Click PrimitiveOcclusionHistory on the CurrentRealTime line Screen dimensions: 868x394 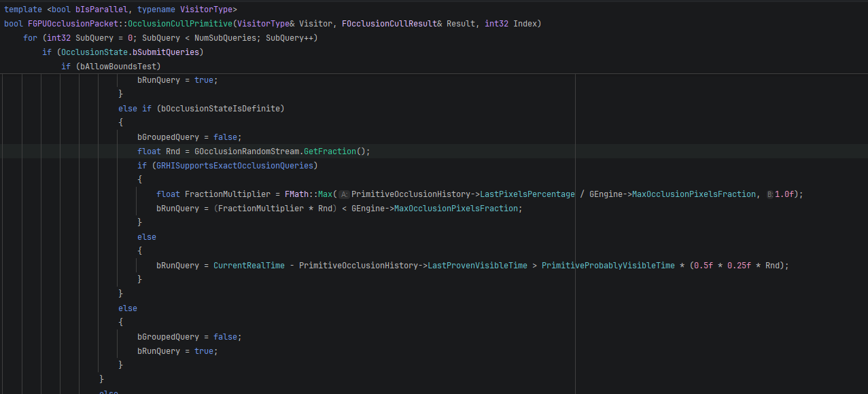[x=358, y=266]
